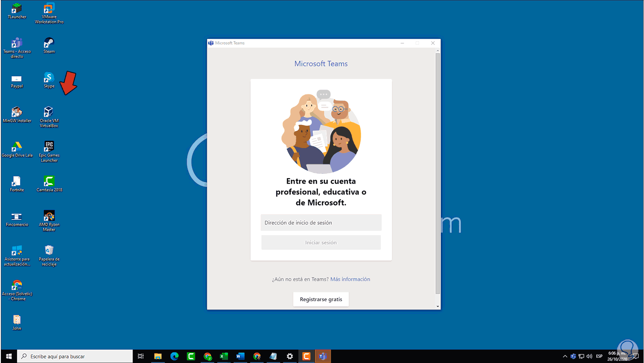
Task: Click the Teams icon in the system tray
Action: tap(573, 356)
